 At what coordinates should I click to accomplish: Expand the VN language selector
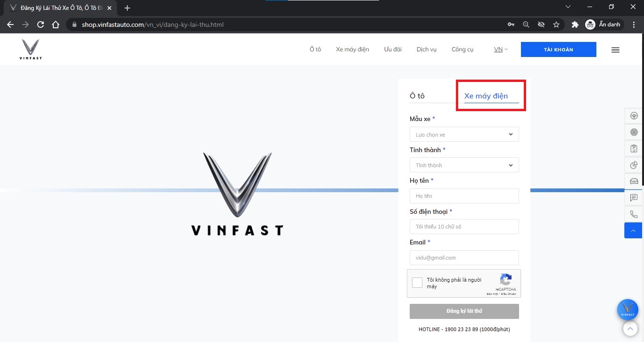coord(501,49)
